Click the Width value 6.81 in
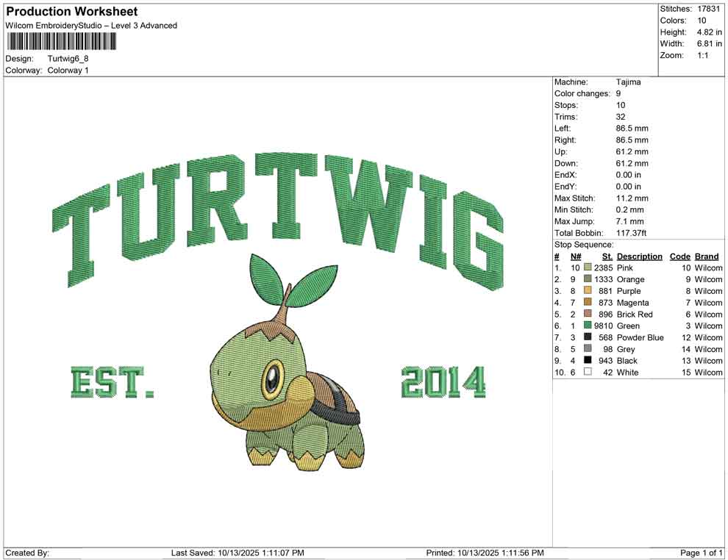Viewport: 728px width, 560px height. point(710,43)
